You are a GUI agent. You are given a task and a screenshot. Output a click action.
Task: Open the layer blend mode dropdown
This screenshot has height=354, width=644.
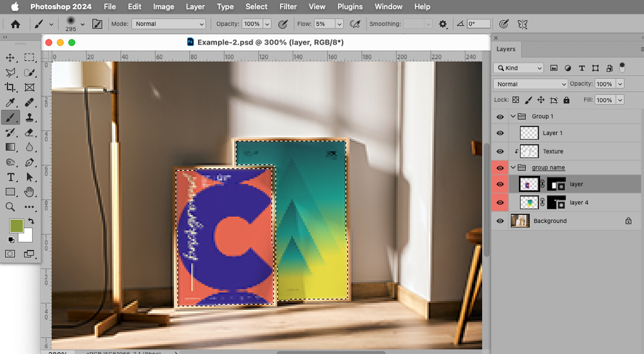pyautogui.click(x=530, y=84)
